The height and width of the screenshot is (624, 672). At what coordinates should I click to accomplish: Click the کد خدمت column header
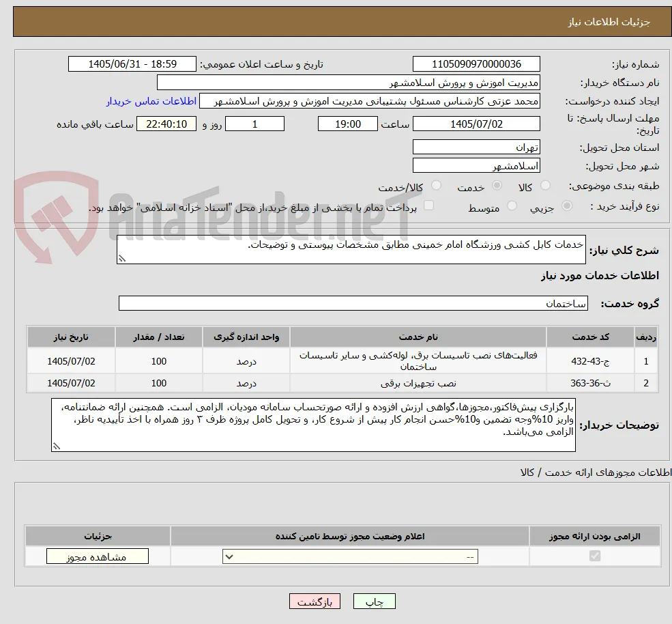point(590,337)
